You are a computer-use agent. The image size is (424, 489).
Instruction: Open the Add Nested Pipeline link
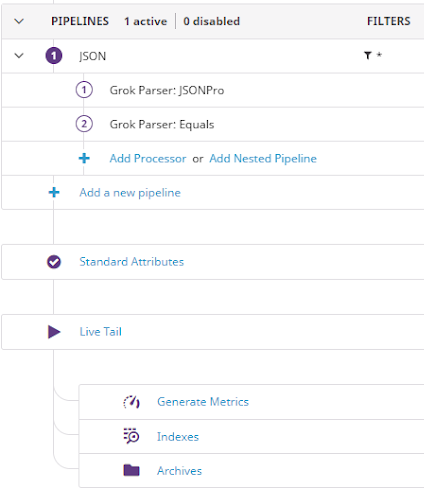263,158
